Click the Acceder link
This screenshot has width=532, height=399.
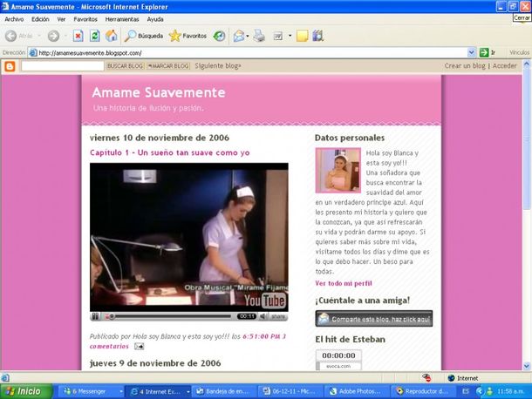click(x=504, y=65)
